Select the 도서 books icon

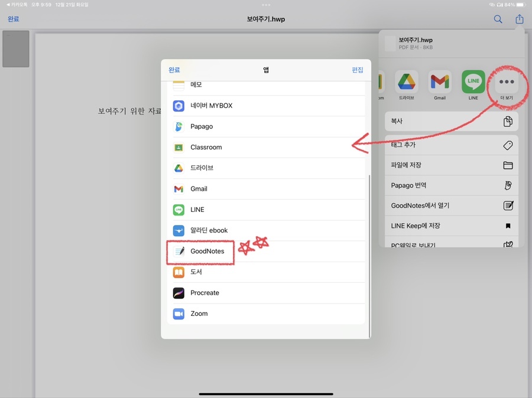(x=179, y=272)
